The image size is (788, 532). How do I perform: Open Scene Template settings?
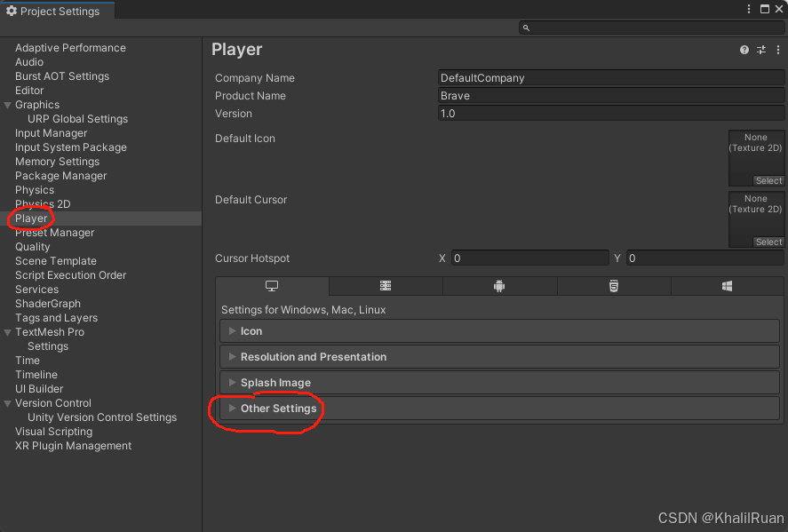point(56,261)
